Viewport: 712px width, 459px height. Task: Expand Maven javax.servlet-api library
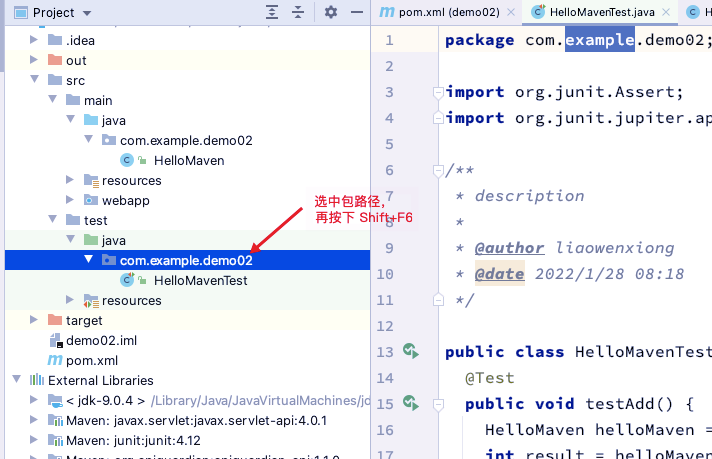click(x=34, y=420)
